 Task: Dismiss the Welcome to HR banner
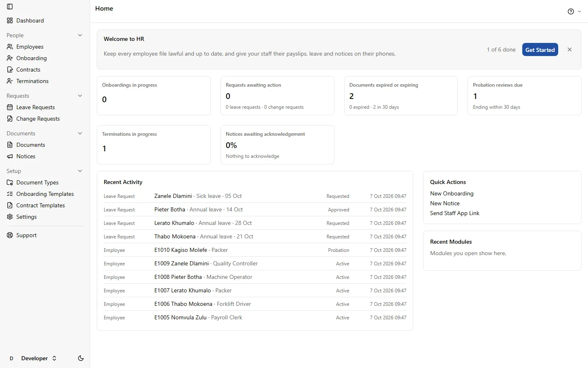click(x=570, y=49)
